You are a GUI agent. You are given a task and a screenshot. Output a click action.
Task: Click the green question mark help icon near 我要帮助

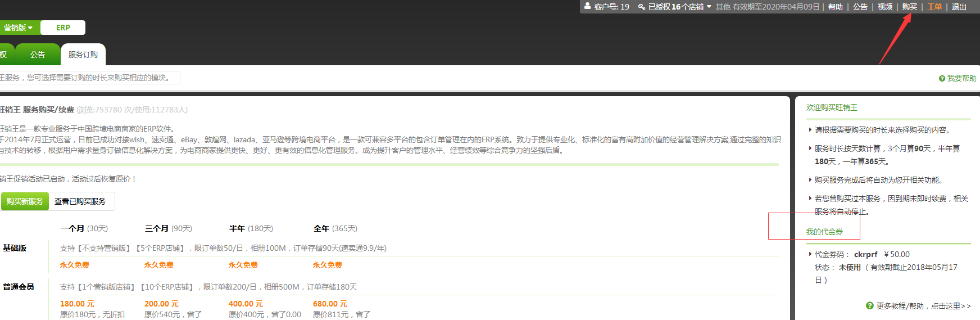point(942,78)
